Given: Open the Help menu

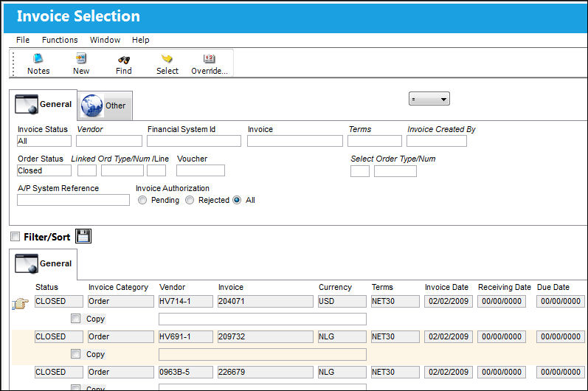Looking at the screenshot, I should tap(141, 40).
